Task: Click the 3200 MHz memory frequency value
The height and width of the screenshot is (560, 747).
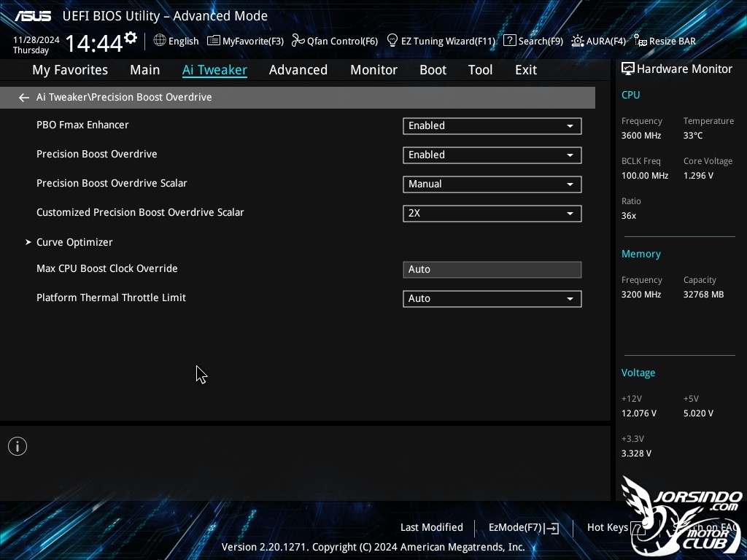Action: [x=640, y=295]
